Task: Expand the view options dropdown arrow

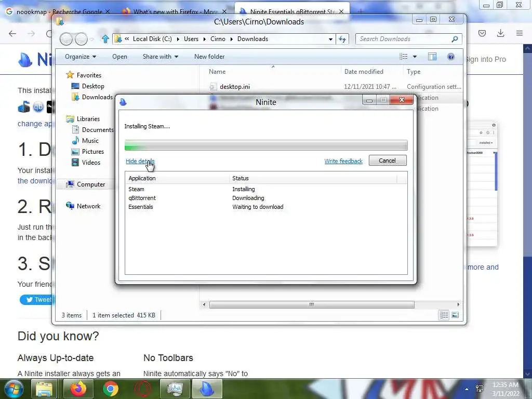Action: click(x=415, y=57)
